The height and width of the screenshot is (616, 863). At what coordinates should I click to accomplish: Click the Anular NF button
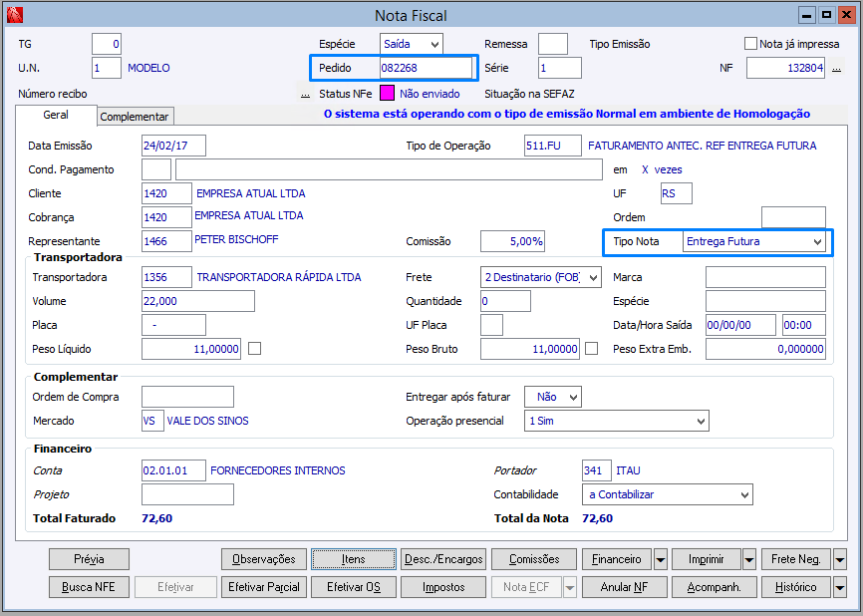click(x=624, y=587)
